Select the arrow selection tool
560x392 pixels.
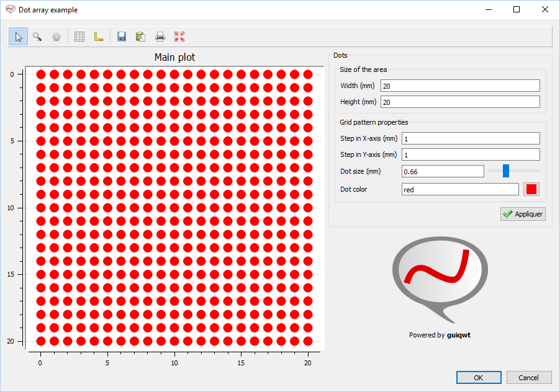tap(18, 37)
